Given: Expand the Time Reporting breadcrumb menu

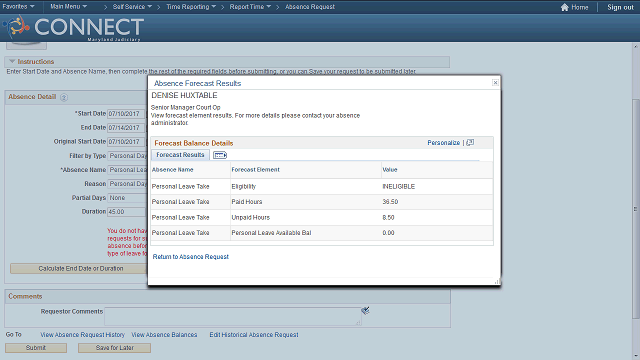Looking at the screenshot, I should [x=191, y=7].
